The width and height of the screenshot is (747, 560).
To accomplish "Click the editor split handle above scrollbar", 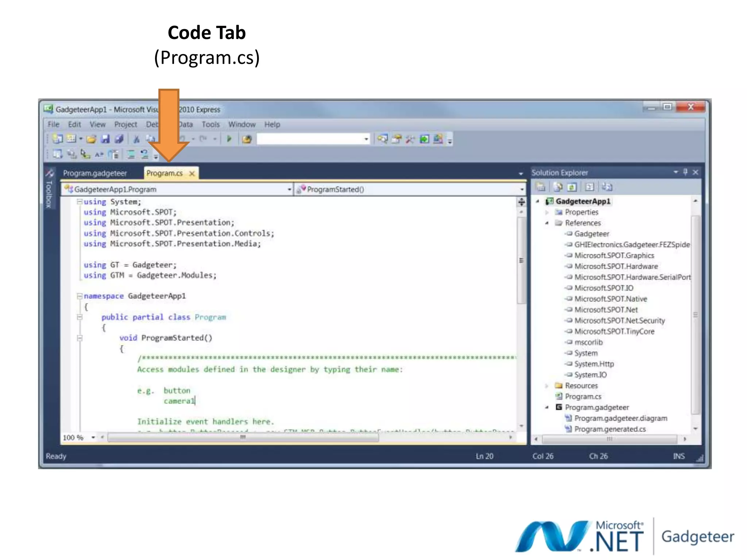I will 522,201.
